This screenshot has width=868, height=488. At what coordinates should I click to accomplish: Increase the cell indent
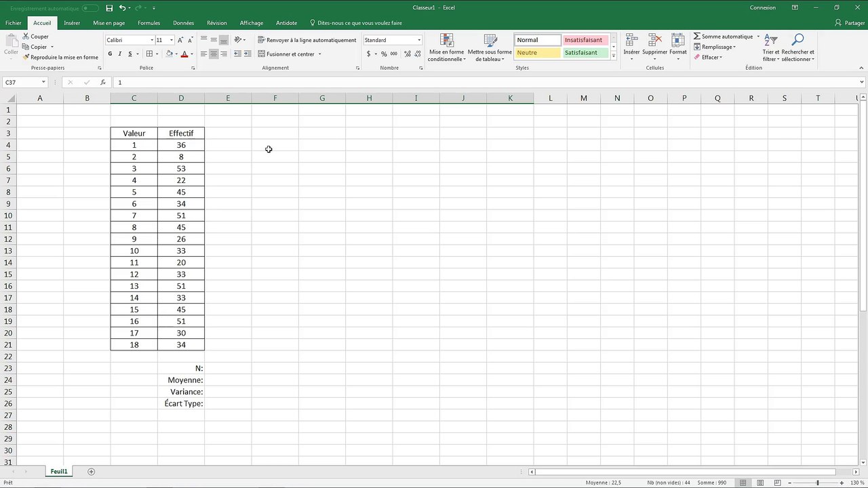point(247,54)
